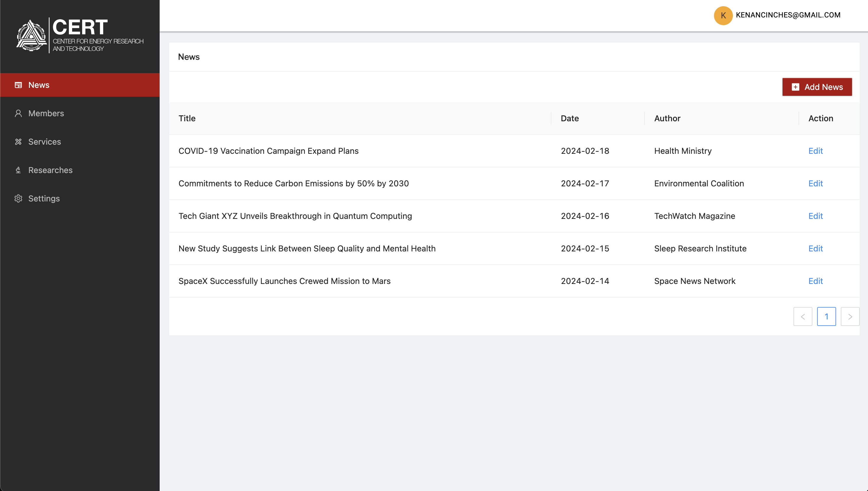Click the Title column header
The width and height of the screenshot is (868, 491).
[x=187, y=118]
